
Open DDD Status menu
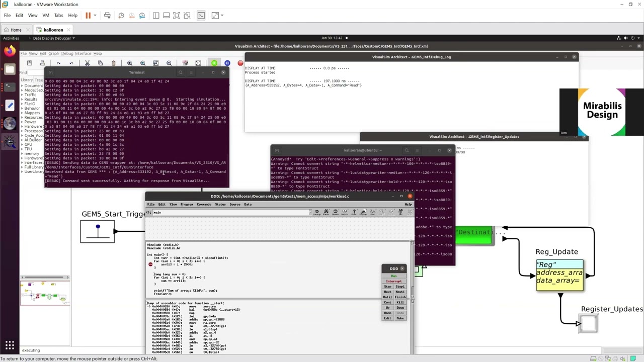[220, 204]
